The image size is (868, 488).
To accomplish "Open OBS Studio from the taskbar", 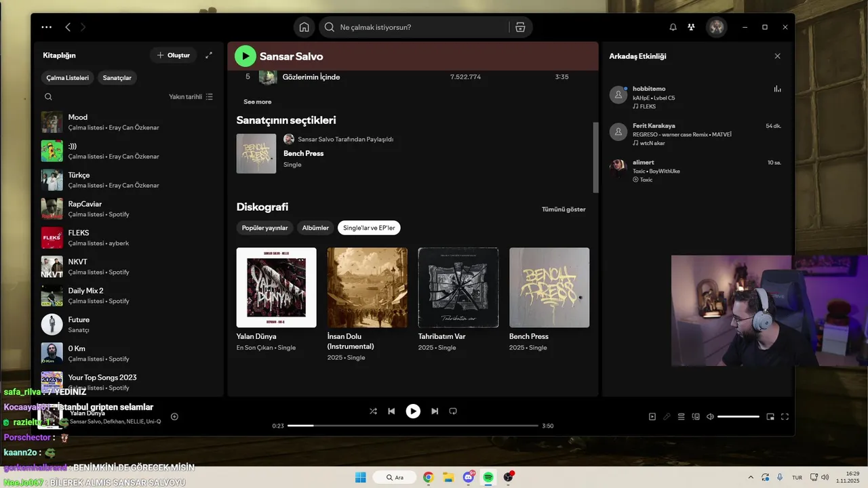I will [x=508, y=477].
